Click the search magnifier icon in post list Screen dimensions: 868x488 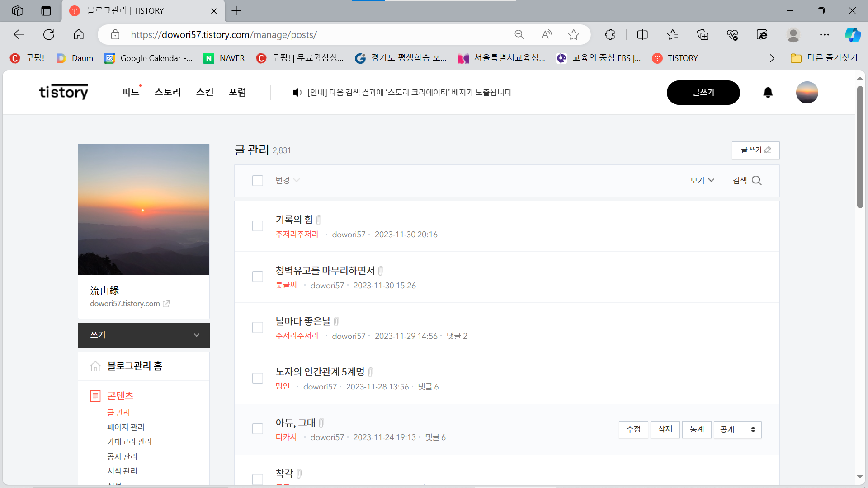coord(757,181)
